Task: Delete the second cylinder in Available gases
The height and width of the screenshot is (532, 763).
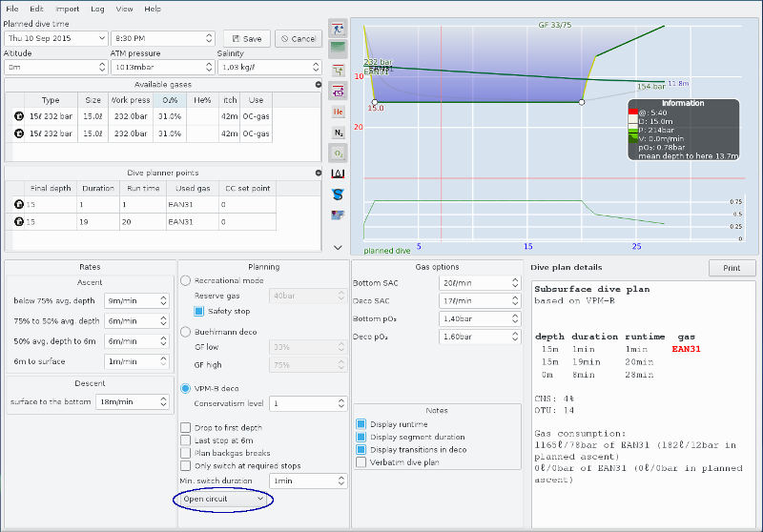Action: pos(18,133)
